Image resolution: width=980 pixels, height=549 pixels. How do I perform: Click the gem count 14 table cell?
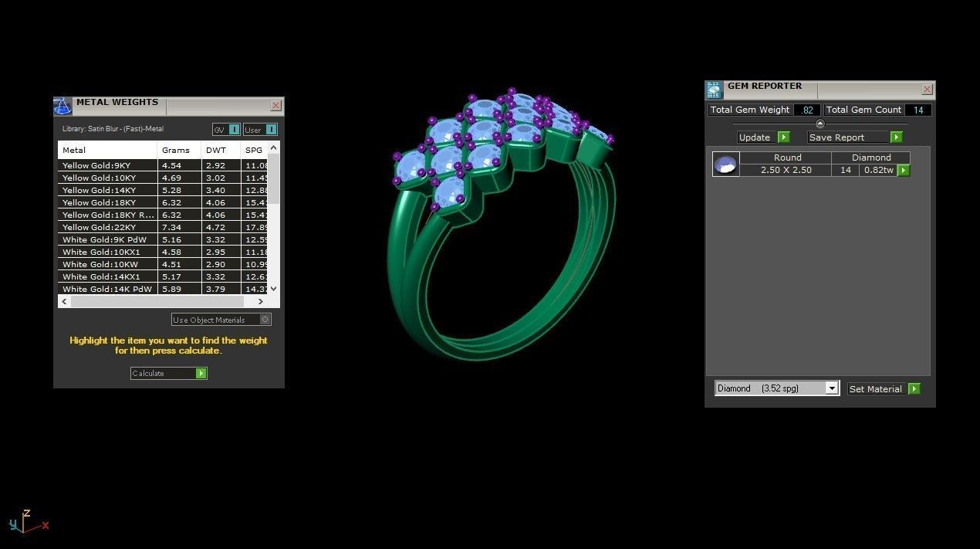(845, 170)
